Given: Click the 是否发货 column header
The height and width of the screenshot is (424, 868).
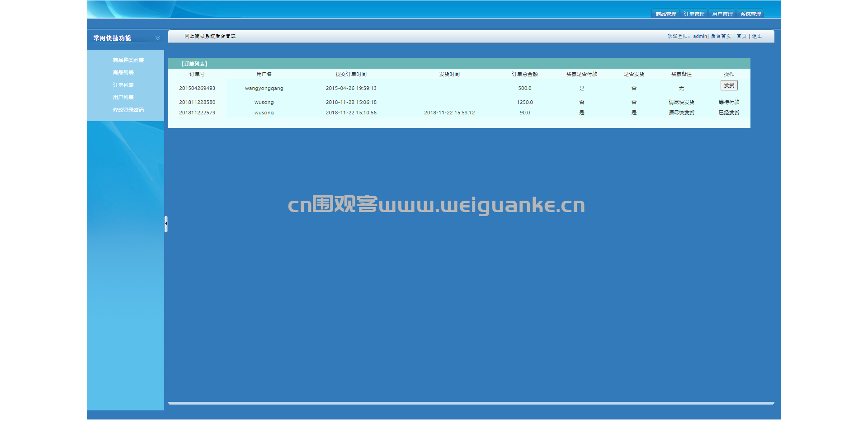Looking at the screenshot, I should click(634, 74).
